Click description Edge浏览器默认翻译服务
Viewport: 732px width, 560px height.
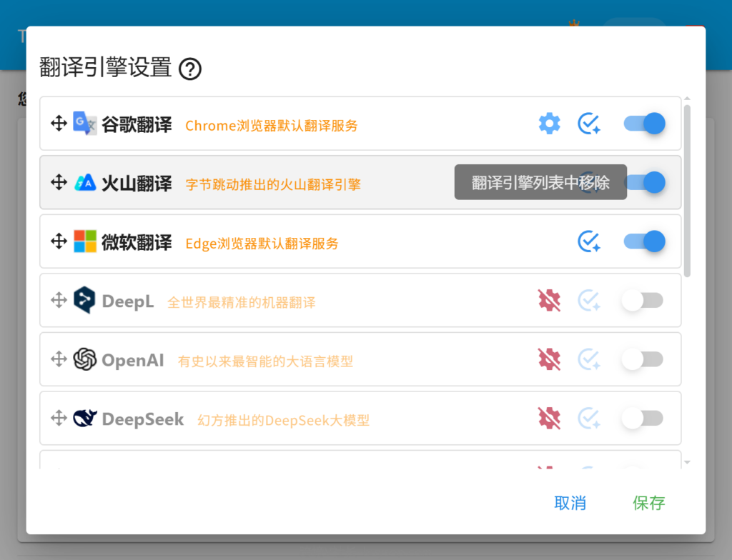[262, 244]
